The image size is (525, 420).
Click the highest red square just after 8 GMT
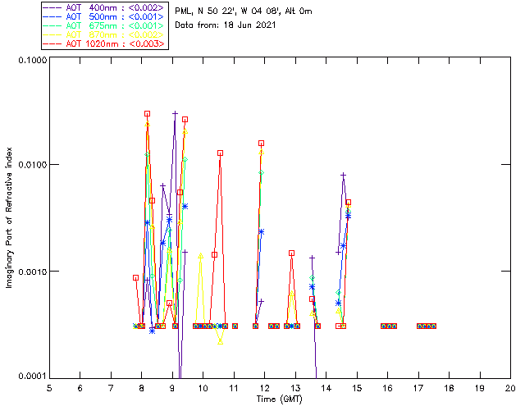(148, 114)
